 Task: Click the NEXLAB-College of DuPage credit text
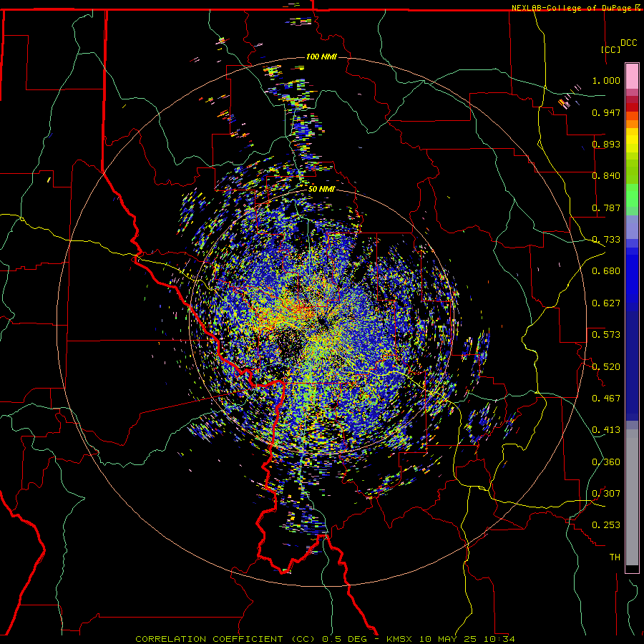571,8
